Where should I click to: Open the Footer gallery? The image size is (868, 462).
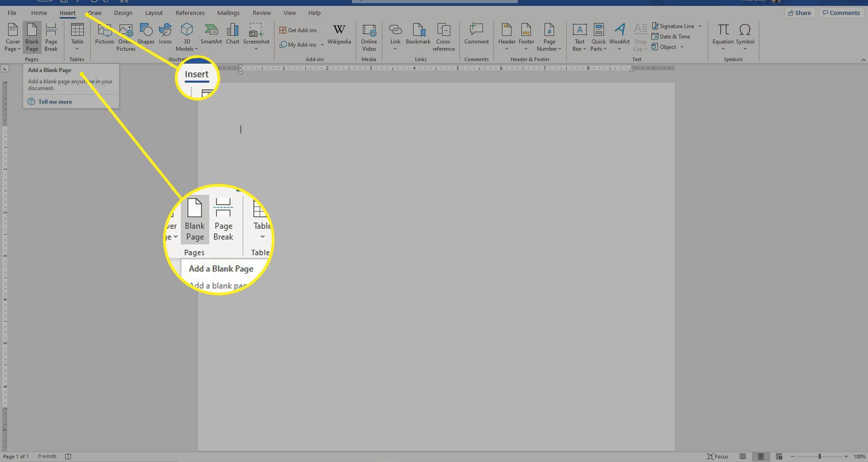526,37
